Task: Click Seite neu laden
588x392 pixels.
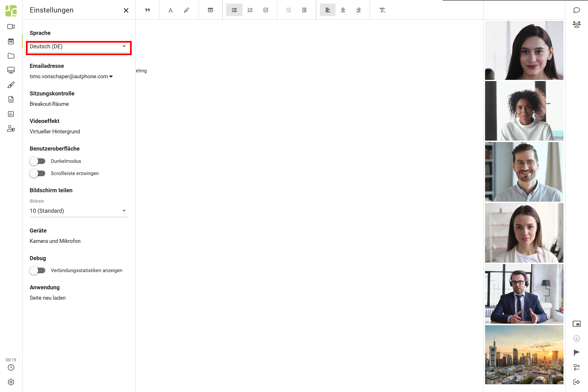Action: 48,298
